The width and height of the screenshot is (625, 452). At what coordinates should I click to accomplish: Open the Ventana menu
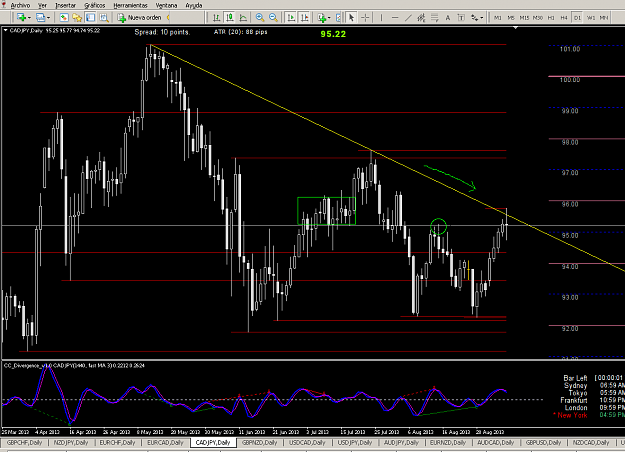[x=166, y=5]
